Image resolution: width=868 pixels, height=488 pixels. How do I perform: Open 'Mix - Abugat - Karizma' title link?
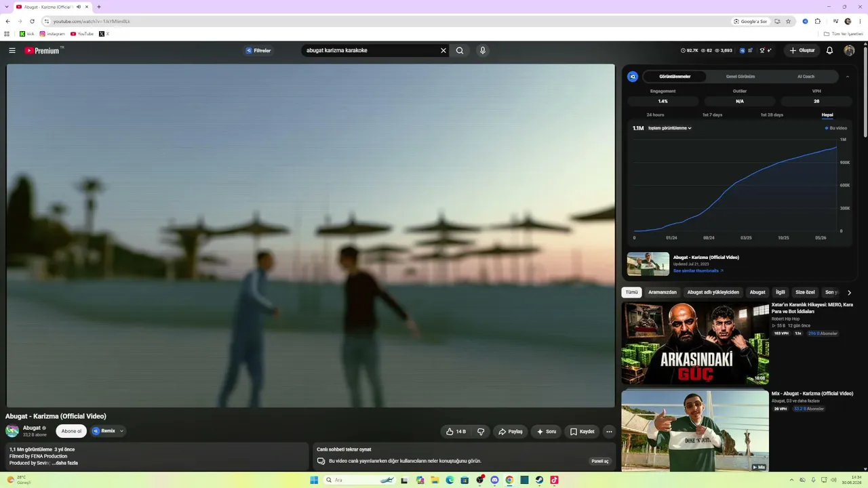tap(812, 393)
